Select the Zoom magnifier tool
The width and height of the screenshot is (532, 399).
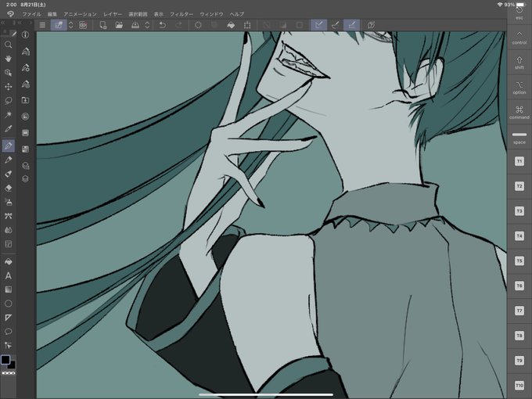click(8, 45)
